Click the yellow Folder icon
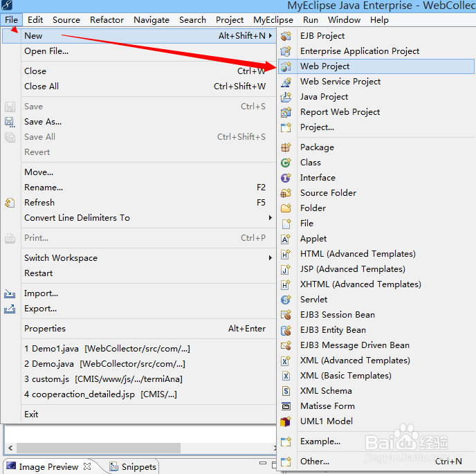This screenshot has width=476, height=474. tap(286, 208)
